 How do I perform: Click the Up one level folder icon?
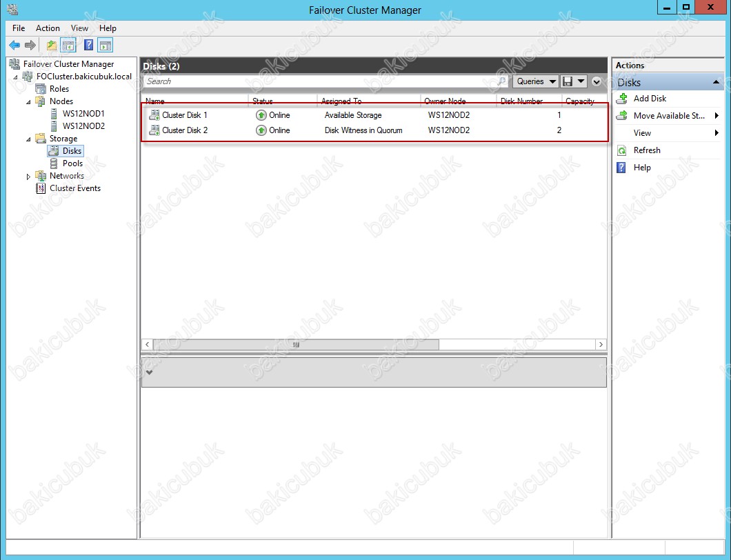click(x=51, y=46)
